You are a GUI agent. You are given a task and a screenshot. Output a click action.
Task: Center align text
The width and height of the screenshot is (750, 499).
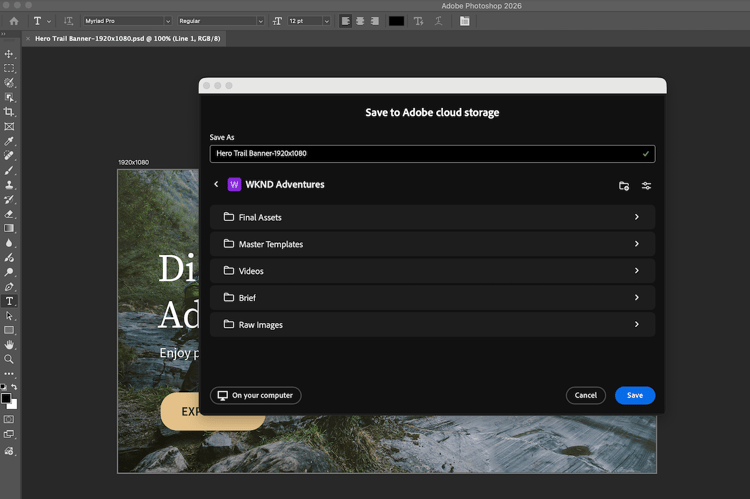click(x=360, y=21)
